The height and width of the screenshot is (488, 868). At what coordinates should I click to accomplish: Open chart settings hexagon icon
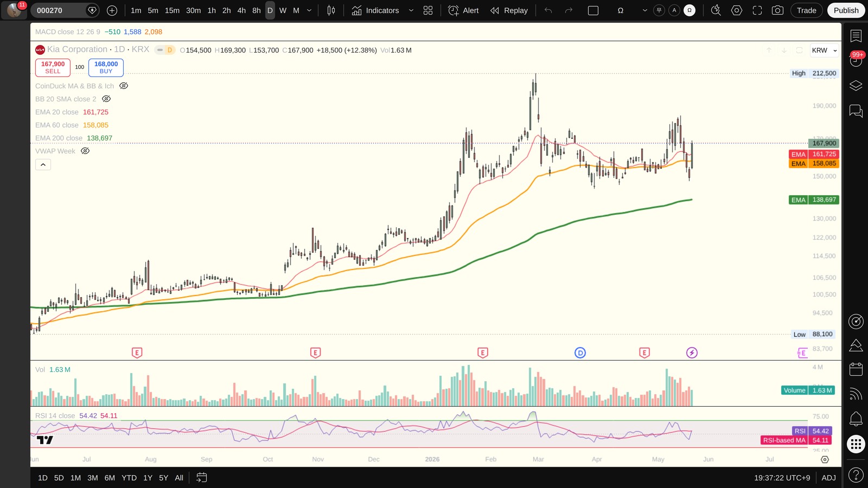click(x=736, y=10)
